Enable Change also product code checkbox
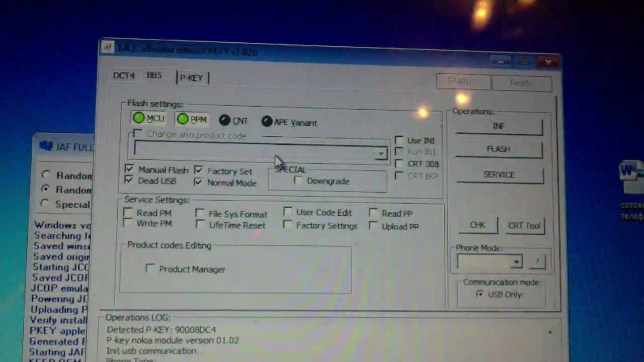This screenshot has height=362, width=644. (x=137, y=134)
